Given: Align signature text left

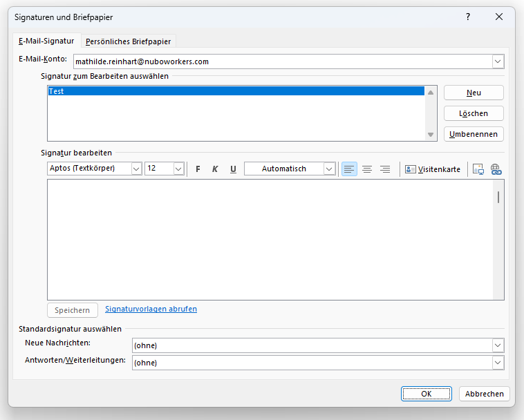Looking at the screenshot, I should pyautogui.click(x=349, y=169).
